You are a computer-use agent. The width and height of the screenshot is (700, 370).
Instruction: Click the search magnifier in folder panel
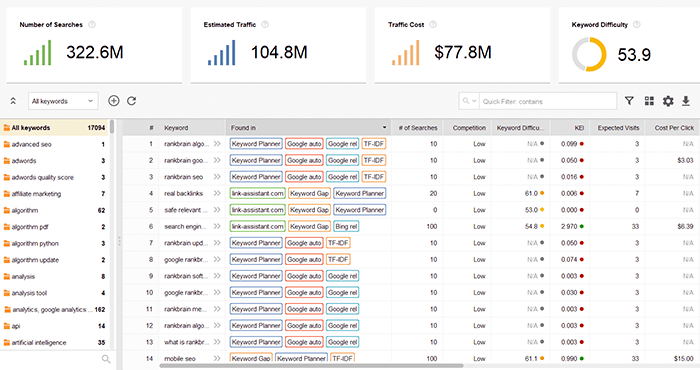[106, 359]
